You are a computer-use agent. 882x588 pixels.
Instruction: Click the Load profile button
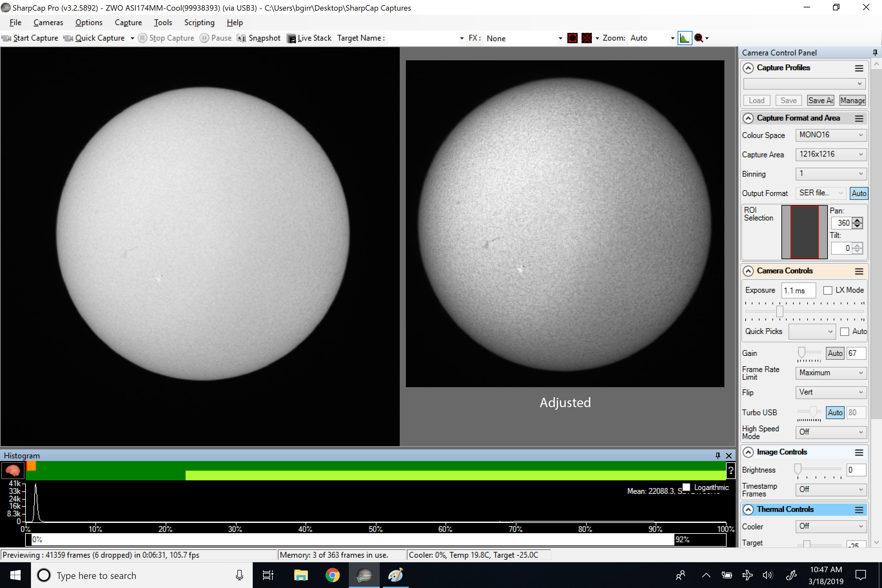click(x=756, y=101)
